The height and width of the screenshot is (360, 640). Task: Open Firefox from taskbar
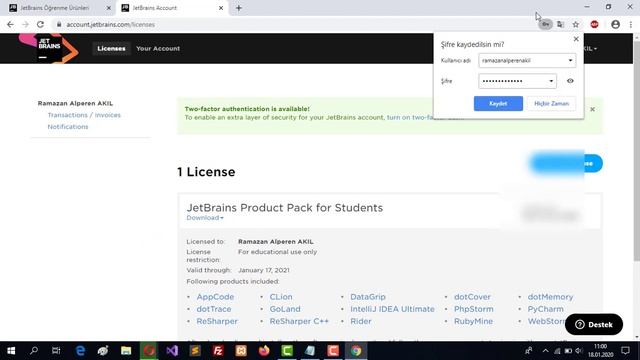click(x=264, y=351)
